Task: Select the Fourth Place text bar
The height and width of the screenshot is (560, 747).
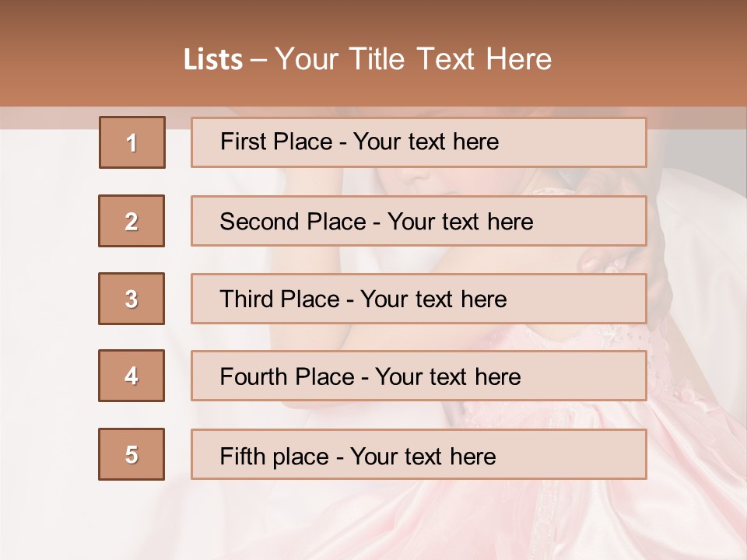Action: [419, 376]
